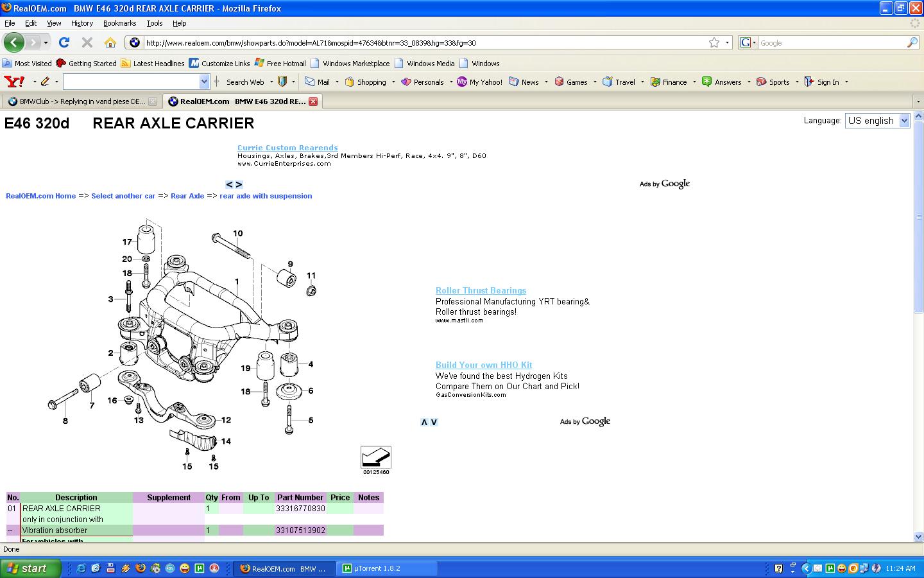
Task: Click the Most Visited bookmark
Action: [27, 63]
